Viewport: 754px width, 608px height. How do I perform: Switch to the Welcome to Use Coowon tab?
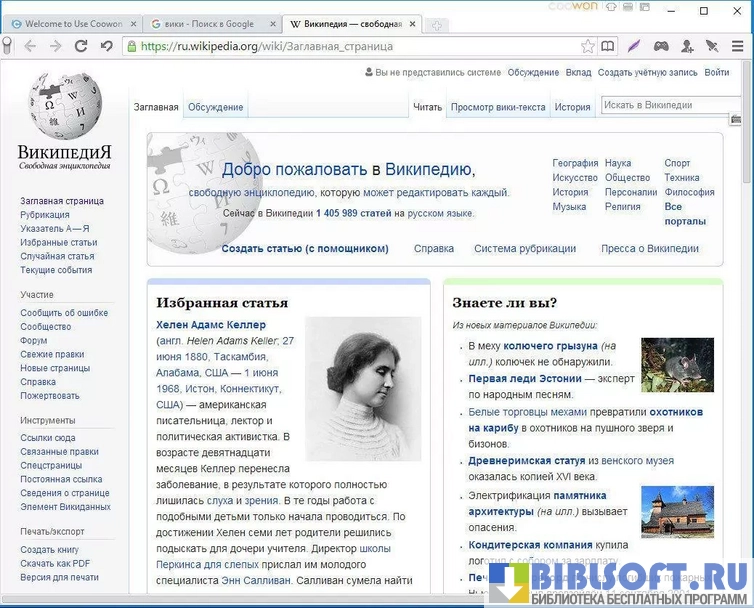click(x=70, y=23)
